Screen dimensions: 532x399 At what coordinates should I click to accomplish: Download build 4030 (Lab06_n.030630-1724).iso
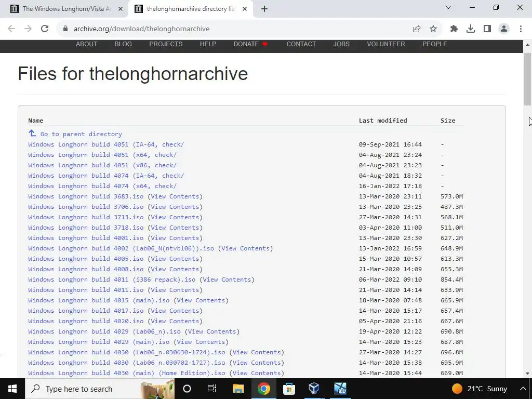coord(127,352)
